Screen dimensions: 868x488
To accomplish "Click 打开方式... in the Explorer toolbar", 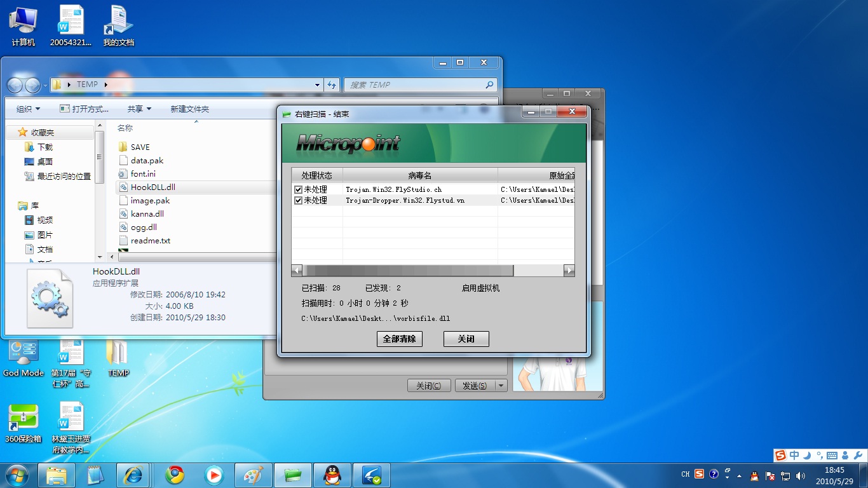I will coord(84,109).
